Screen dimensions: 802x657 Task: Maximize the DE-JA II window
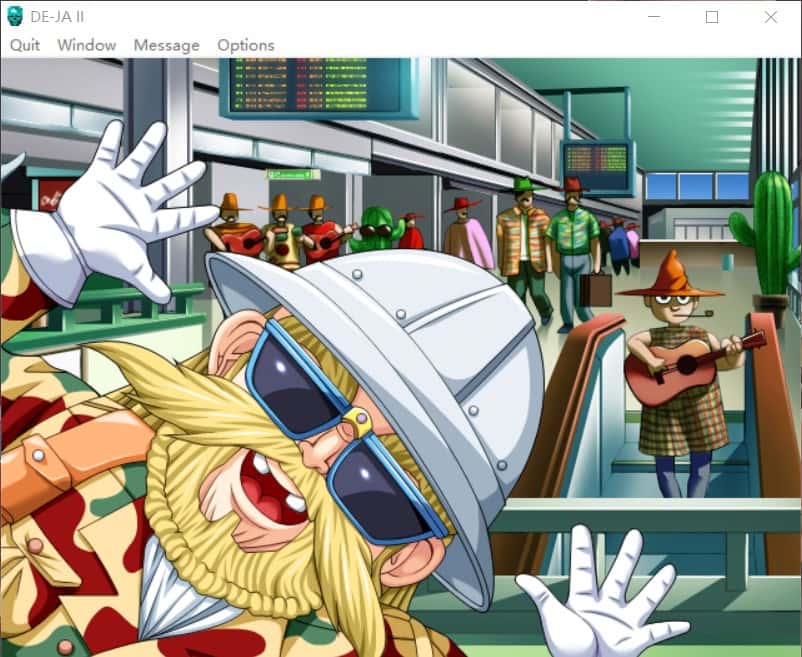click(711, 17)
